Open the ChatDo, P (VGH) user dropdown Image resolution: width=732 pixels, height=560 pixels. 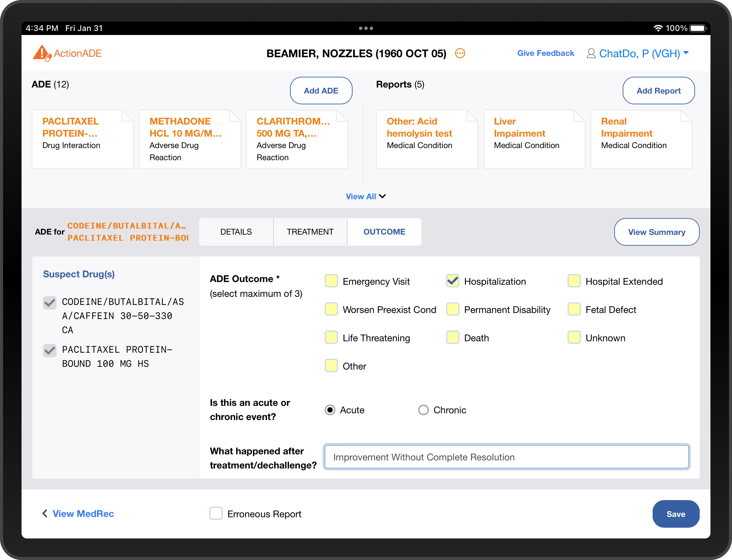(x=644, y=54)
